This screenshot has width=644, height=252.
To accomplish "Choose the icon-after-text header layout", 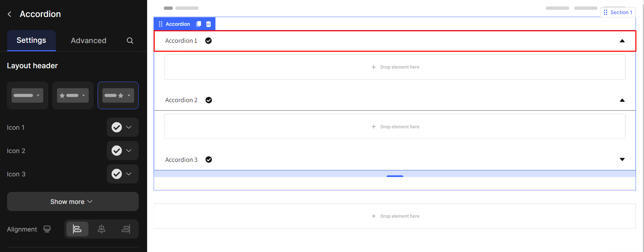I will [118, 95].
